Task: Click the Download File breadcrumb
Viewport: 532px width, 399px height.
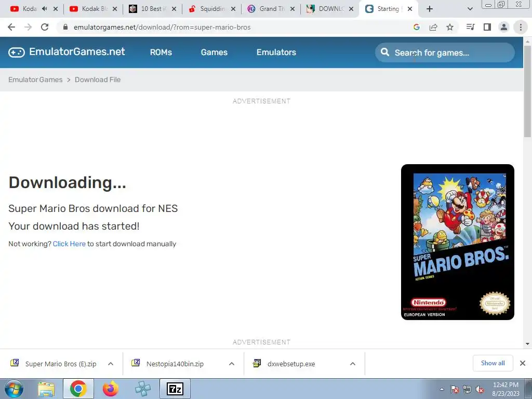Action: coord(98,79)
